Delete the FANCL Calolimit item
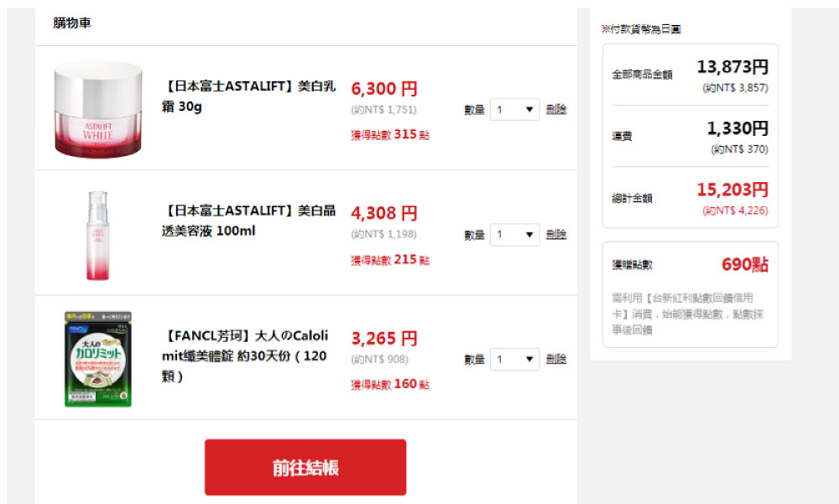Viewport: 839px width, 504px height. click(x=556, y=358)
